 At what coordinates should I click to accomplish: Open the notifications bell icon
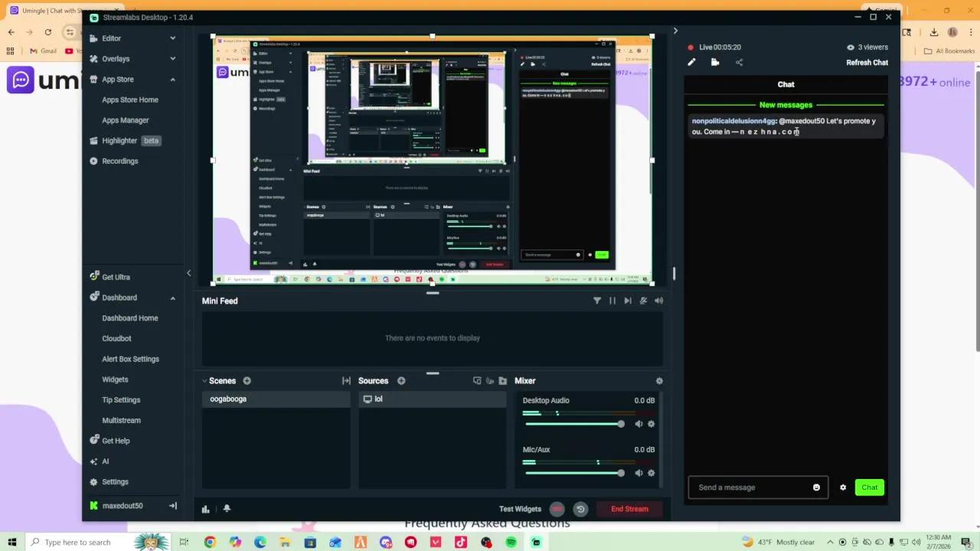click(x=227, y=509)
